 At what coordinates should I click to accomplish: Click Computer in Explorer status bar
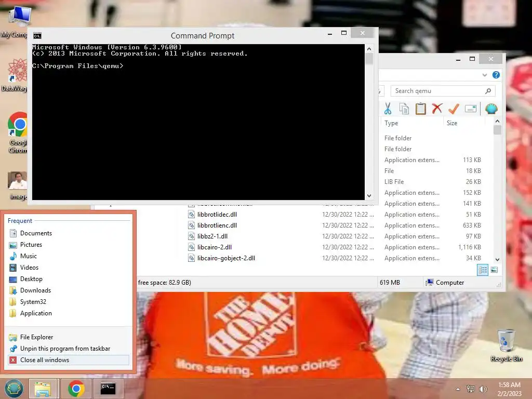[x=445, y=282]
